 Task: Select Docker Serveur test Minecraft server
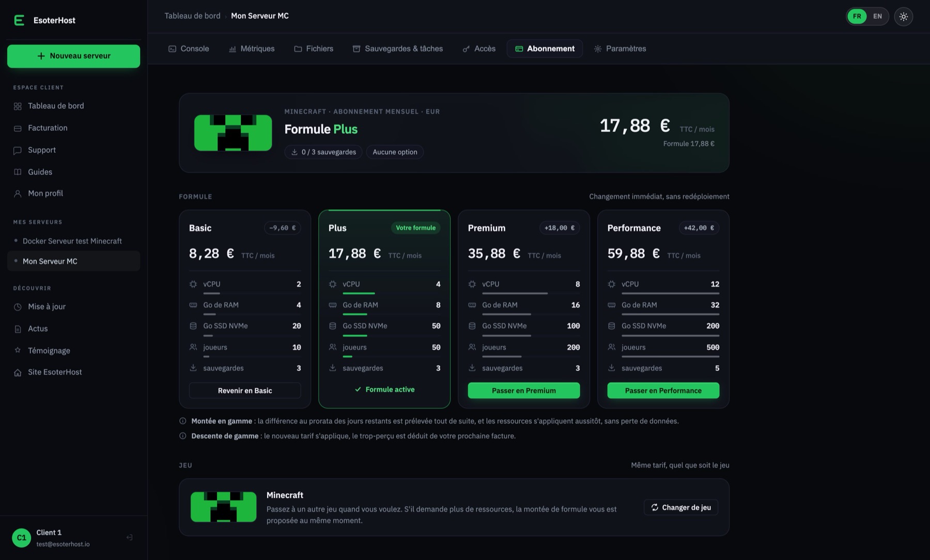pyautogui.click(x=73, y=241)
